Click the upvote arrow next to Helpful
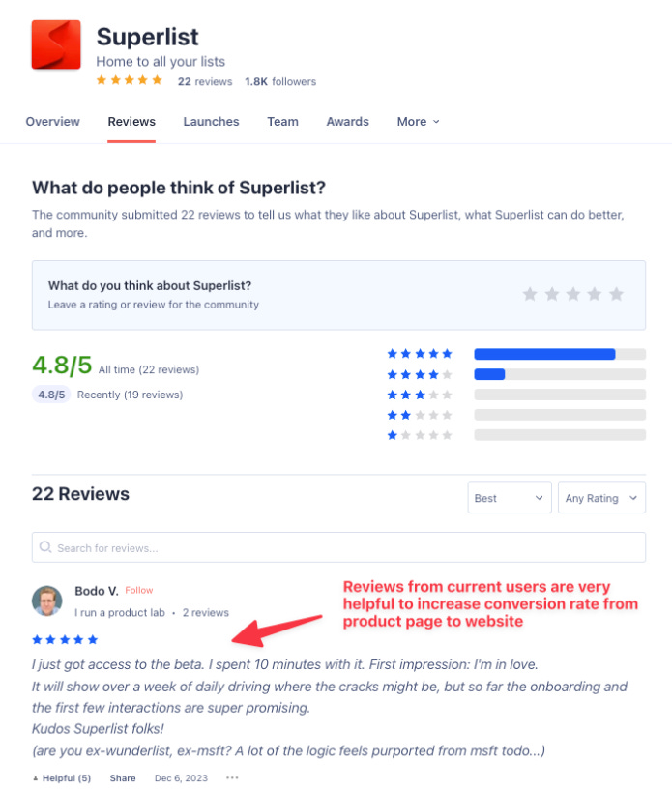 click(35, 777)
